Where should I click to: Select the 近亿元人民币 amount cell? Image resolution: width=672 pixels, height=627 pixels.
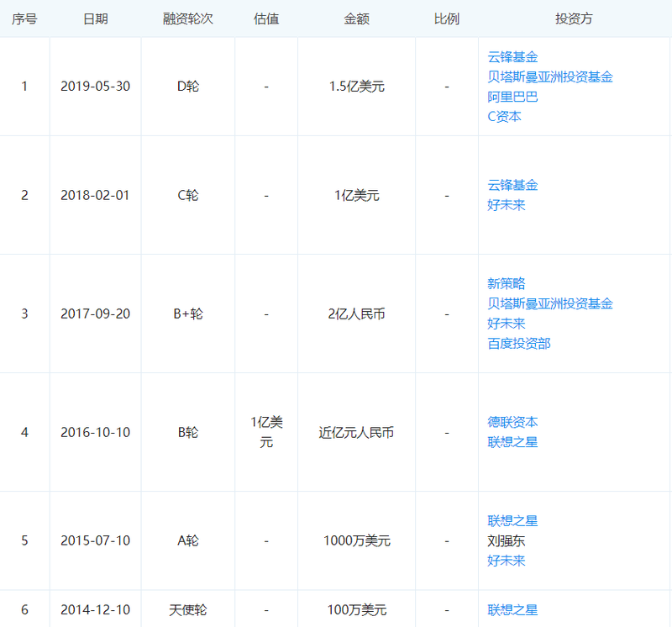coord(356,432)
